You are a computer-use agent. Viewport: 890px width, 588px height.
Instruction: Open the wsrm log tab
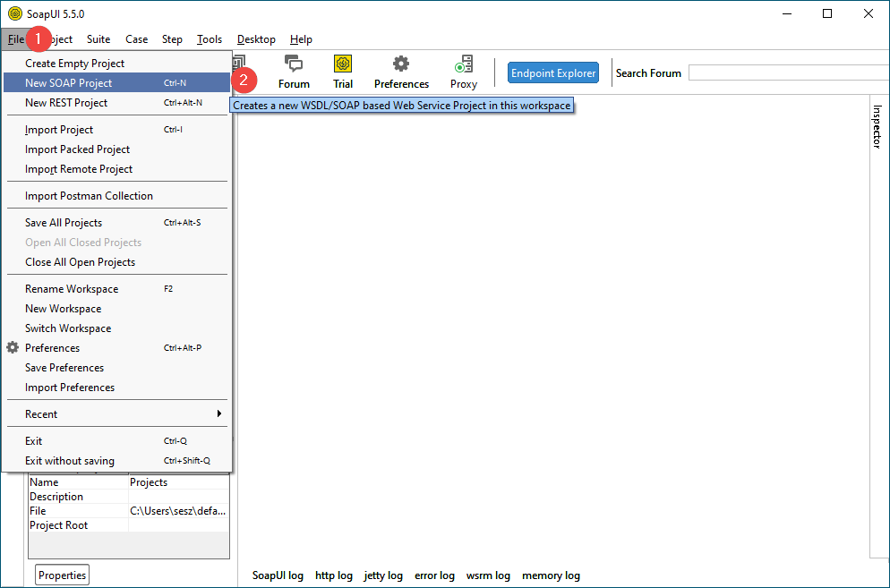[x=488, y=575]
